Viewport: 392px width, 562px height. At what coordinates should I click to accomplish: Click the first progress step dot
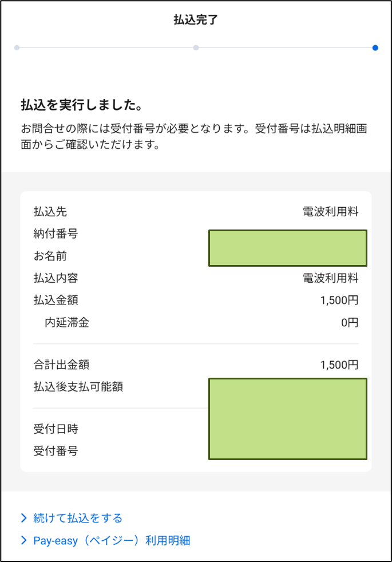pos(17,48)
